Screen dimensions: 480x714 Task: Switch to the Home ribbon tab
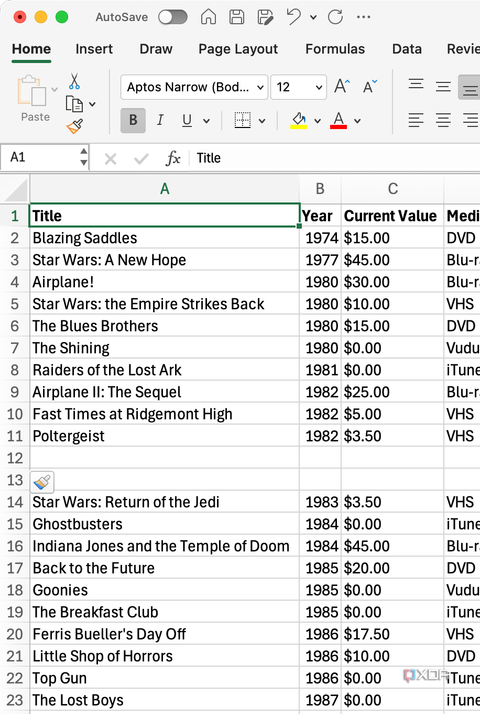(x=31, y=49)
